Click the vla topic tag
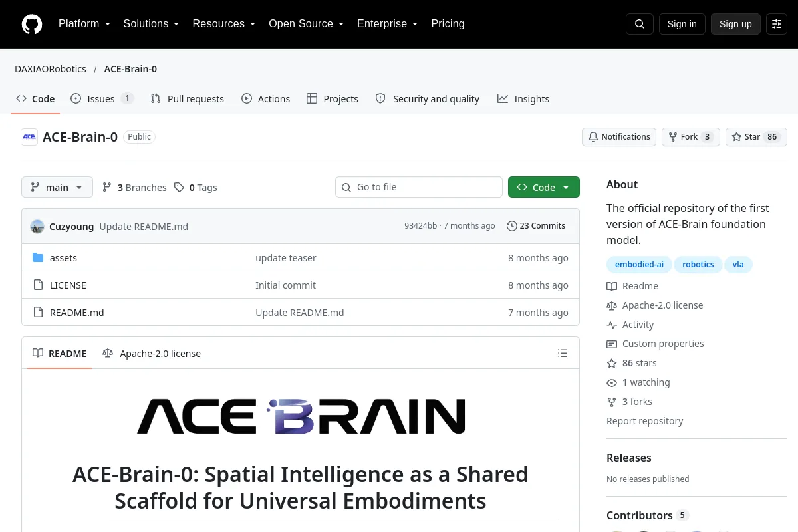Image resolution: width=798 pixels, height=532 pixels. tap(738, 265)
